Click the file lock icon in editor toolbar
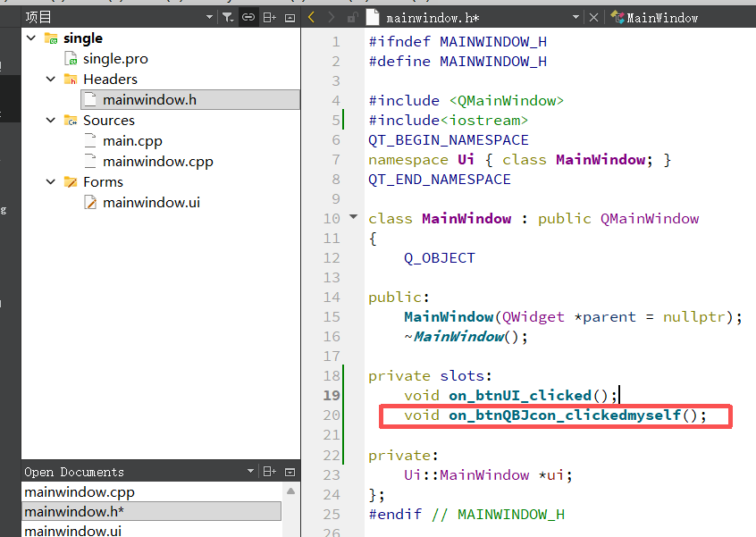The image size is (756, 537). (352, 18)
